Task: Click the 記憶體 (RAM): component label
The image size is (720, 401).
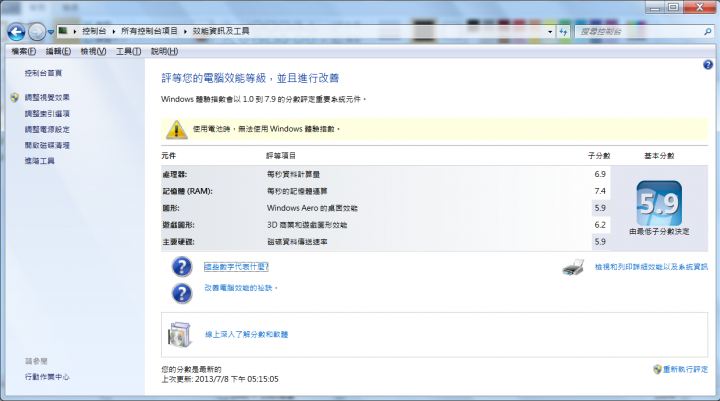Action: [187, 191]
